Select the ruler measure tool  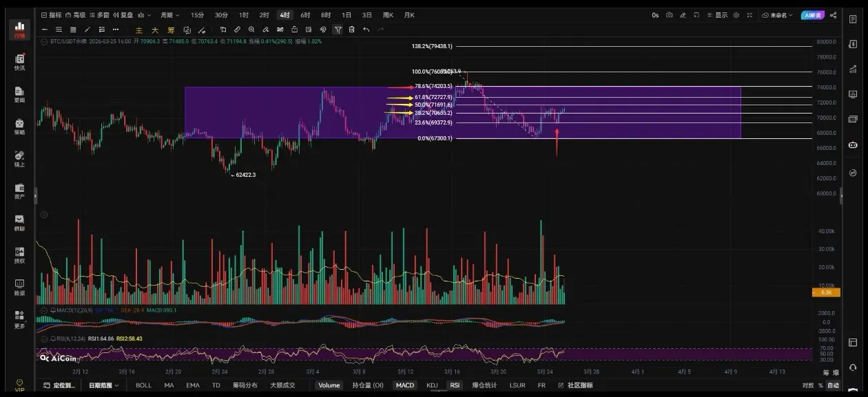237,30
